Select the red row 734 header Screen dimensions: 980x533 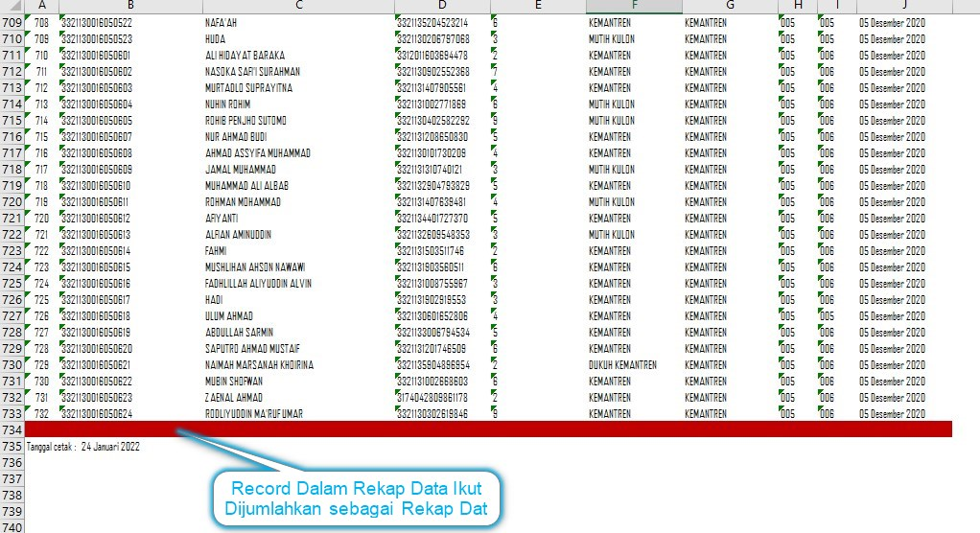point(12,429)
